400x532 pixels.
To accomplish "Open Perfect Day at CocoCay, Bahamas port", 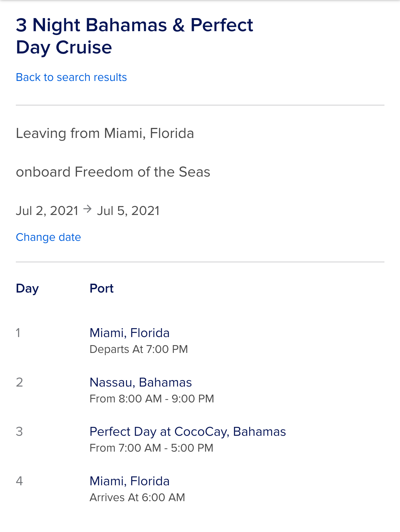I will coord(188,432).
